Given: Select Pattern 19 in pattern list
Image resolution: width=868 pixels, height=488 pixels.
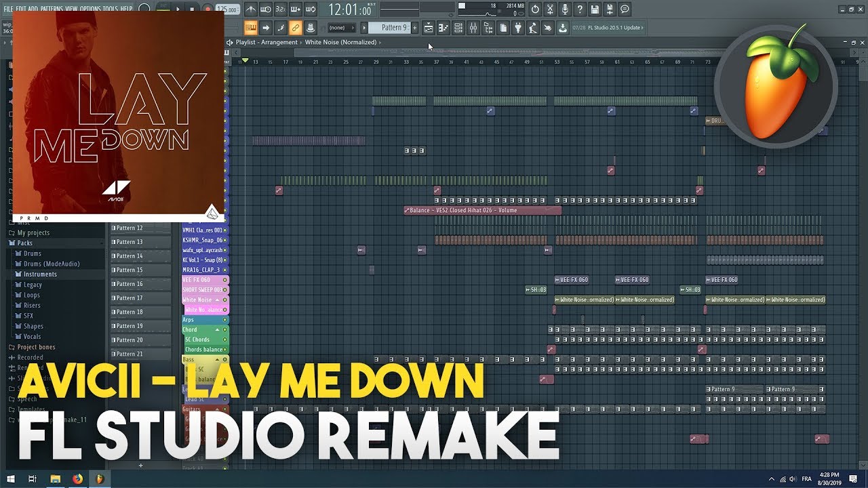Looking at the screenshot, I should (x=140, y=326).
